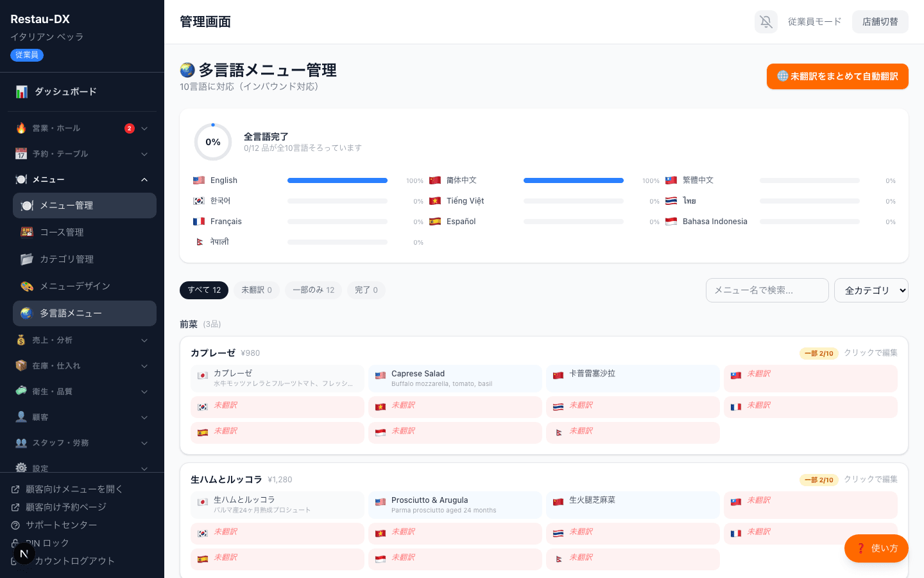Click the box icon for 在庫・仕入れ
Image resolution: width=924 pixels, height=578 pixels.
click(x=21, y=366)
